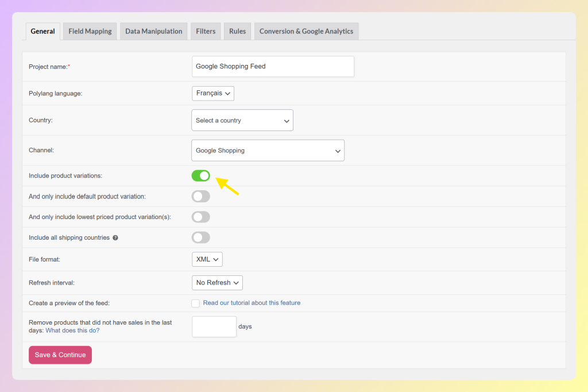Screen dimensions: 588x392
Task: Check Create a preview of the feed
Action: tap(195, 303)
